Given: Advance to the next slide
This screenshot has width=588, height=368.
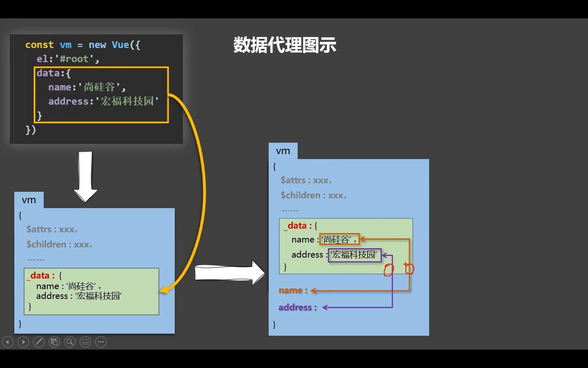Looking at the screenshot, I should pyautogui.click(x=23, y=342).
